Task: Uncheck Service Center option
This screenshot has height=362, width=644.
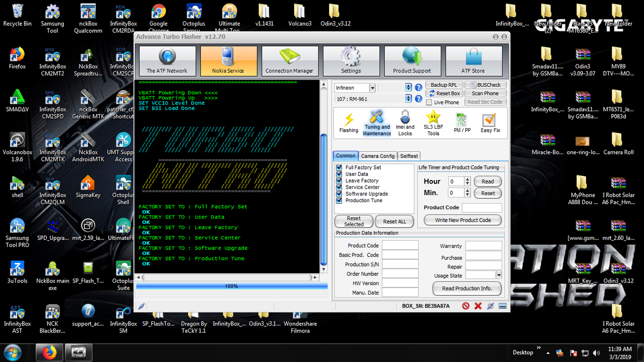Action: click(339, 187)
